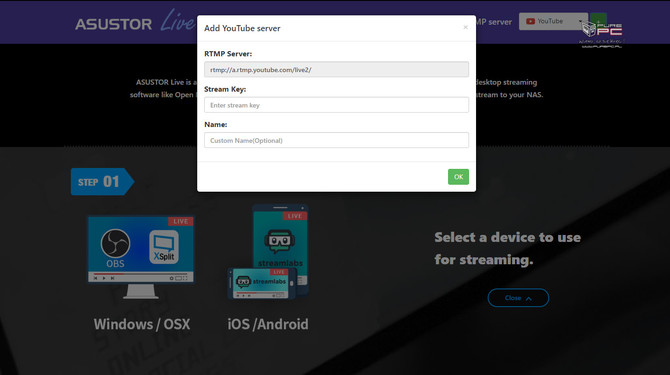Screen dimensions: 670x375
Task: Click the Streamlabs icon on the tall phone
Action: pyautogui.click(x=279, y=241)
